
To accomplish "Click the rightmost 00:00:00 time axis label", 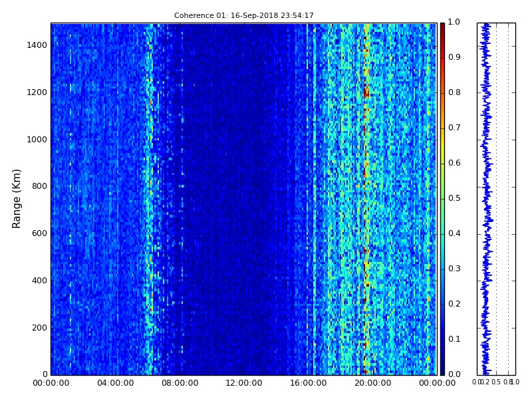I will (437, 383).
